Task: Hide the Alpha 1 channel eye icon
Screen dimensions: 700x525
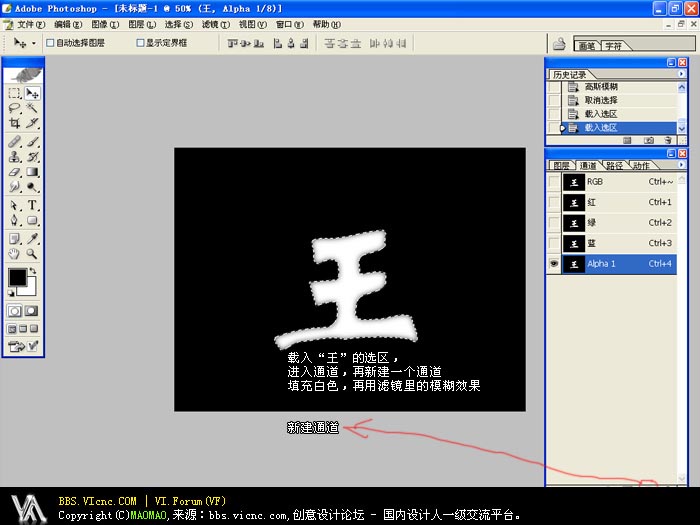Action: (x=554, y=264)
